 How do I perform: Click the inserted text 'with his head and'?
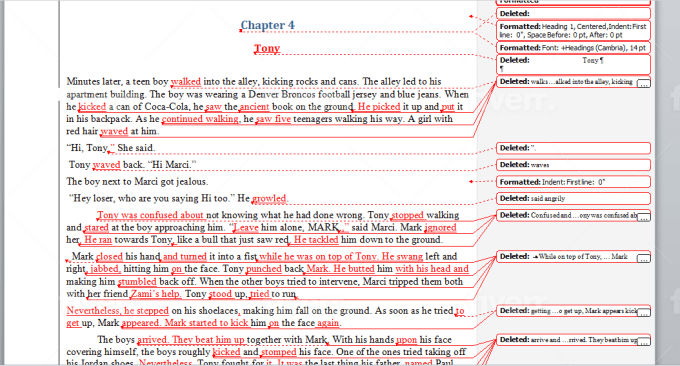pyautogui.click(x=432, y=269)
